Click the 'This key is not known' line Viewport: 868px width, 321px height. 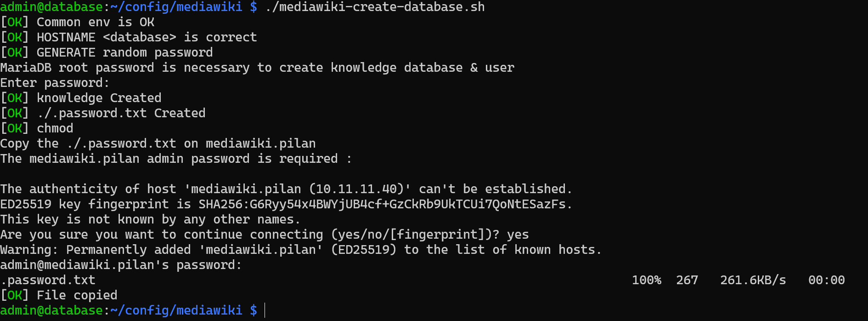(x=150, y=219)
